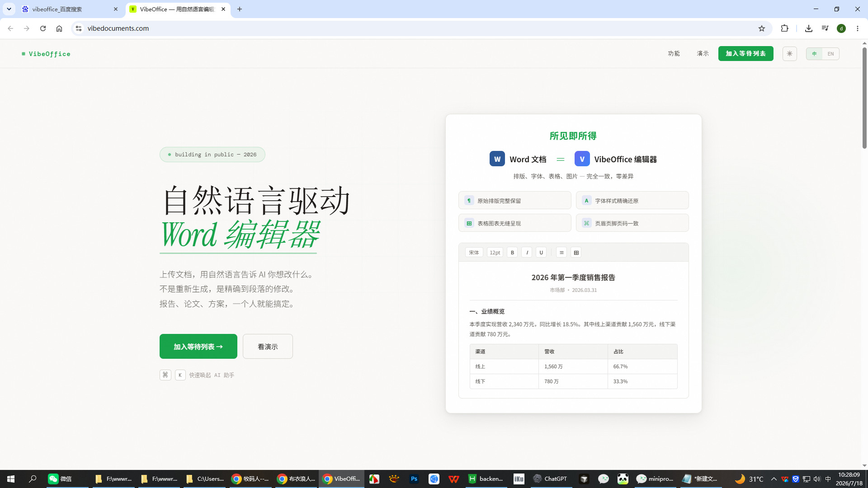Click the blue Word 文档 icon

[x=497, y=159]
